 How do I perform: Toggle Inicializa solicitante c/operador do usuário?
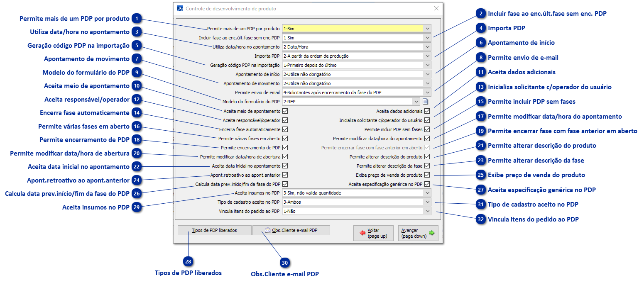[427, 120]
